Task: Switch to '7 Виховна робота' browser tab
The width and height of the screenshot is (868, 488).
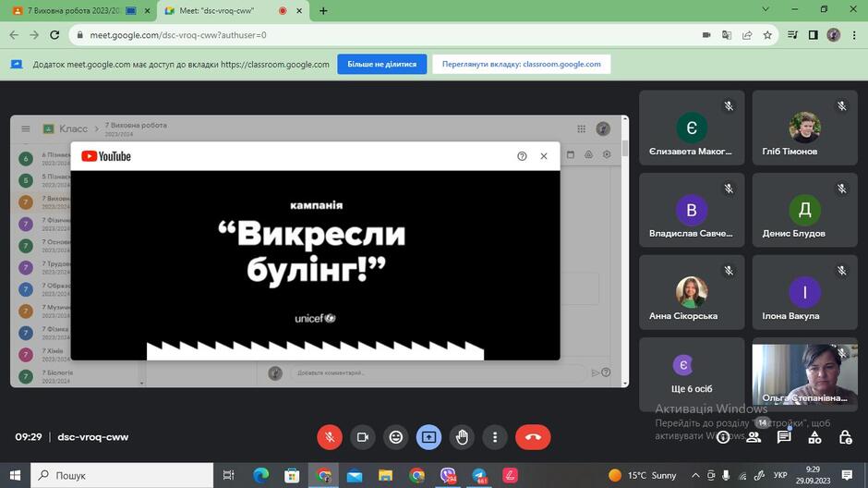Action: click(x=78, y=10)
